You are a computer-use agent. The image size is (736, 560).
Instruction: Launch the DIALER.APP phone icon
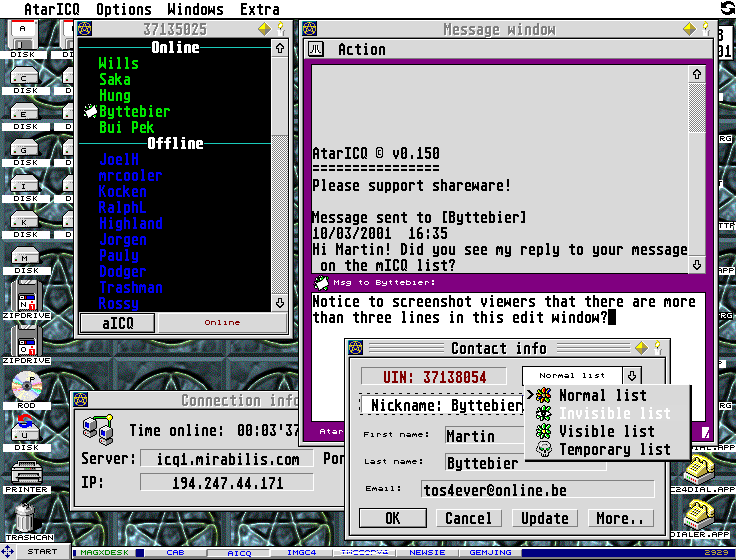[701, 519]
